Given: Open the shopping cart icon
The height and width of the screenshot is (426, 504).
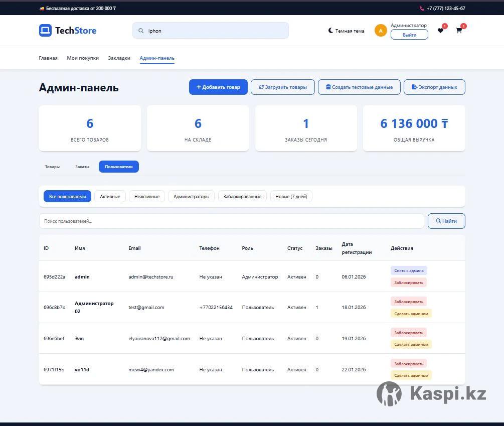Looking at the screenshot, I should [x=458, y=31].
